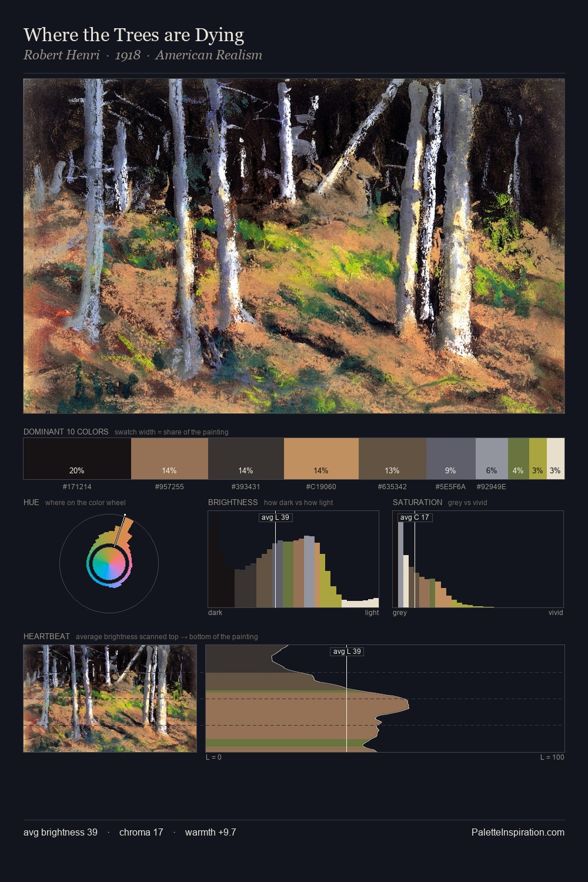Click the hex code '#635342'
Image resolution: width=588 pixels, height=882 pixels.
pos(392,487)
